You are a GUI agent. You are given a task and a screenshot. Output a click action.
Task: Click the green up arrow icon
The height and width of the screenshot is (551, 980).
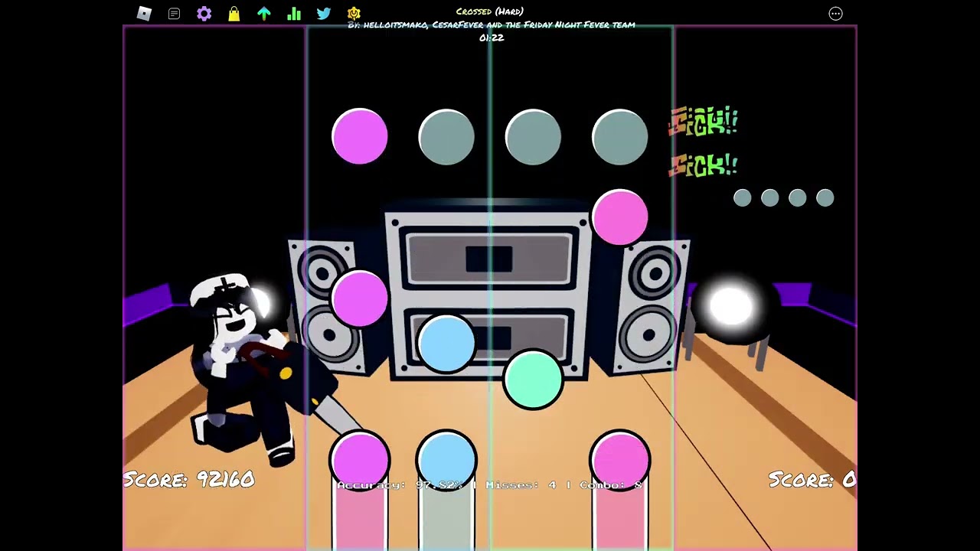(x=263, y=13)
